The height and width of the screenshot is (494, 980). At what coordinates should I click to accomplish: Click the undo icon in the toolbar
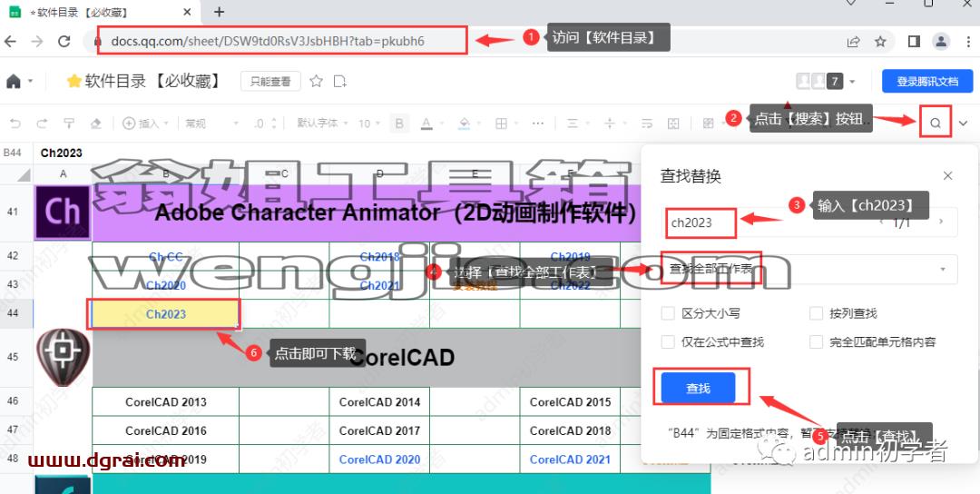click(15, 123)
